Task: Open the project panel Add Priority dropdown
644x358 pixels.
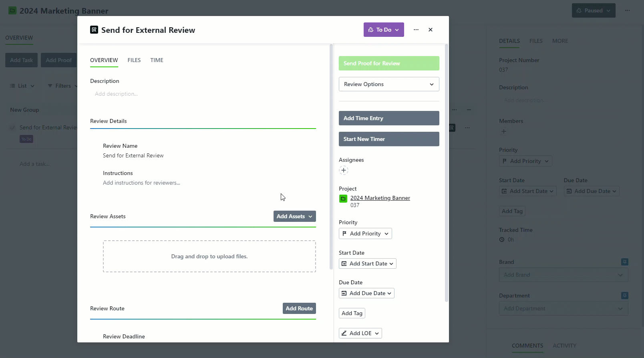Action: (x=525, y=161)
